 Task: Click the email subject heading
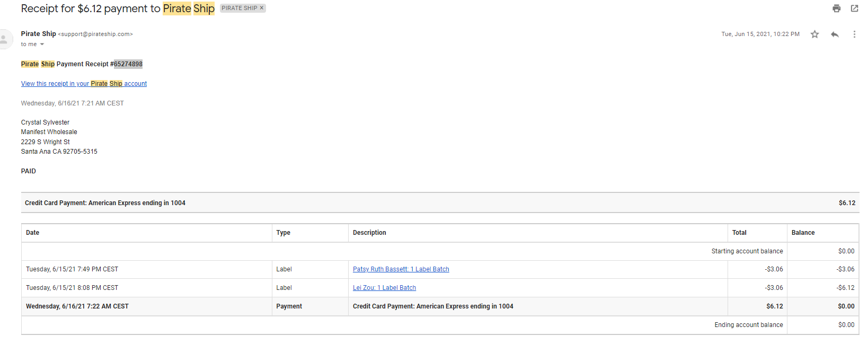click(118, 8)
